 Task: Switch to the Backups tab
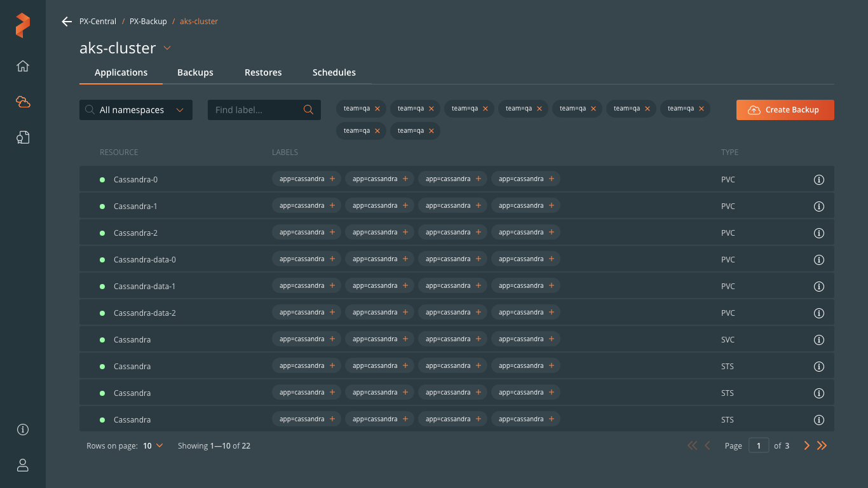(195, 72)
